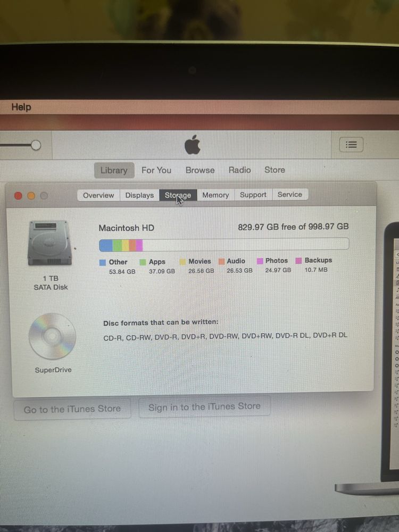Click the SuperDrive label
This screenshot has height=532, width=399.
53,370
